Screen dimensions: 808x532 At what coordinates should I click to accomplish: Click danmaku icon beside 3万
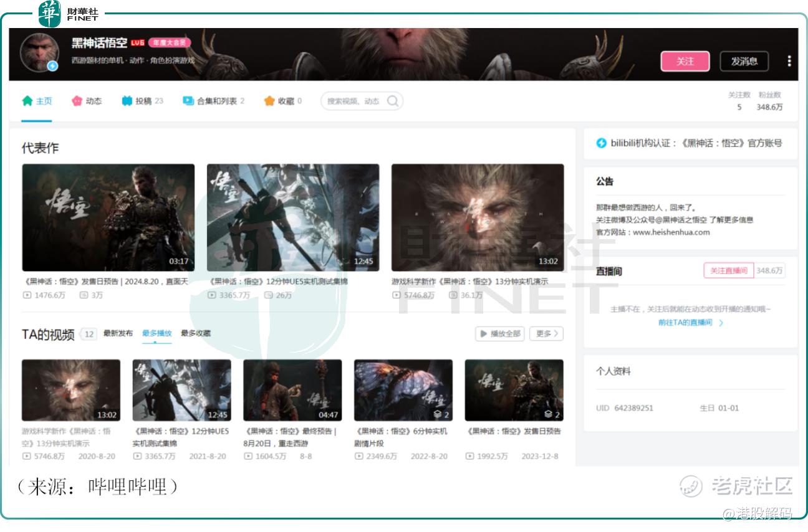pyautogui.click(x=84, y=295)
